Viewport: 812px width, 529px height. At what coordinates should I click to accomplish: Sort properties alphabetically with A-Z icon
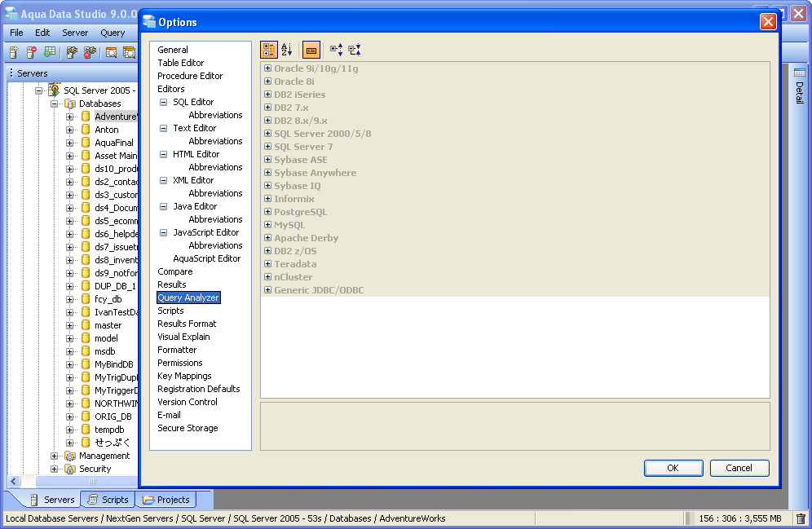click(x=286, y=50)
